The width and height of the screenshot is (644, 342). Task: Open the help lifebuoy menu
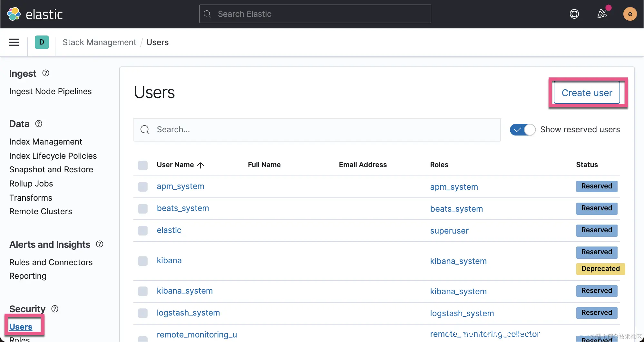coord(574,14)
